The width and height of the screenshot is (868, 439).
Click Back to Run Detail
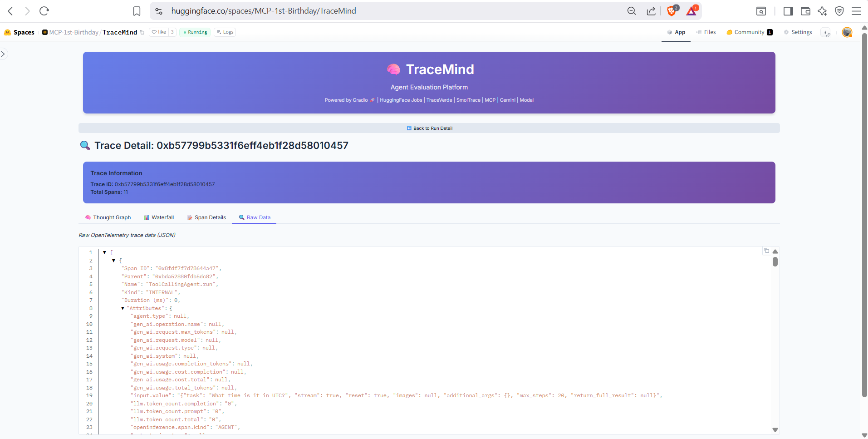click(x=429, y=128)
